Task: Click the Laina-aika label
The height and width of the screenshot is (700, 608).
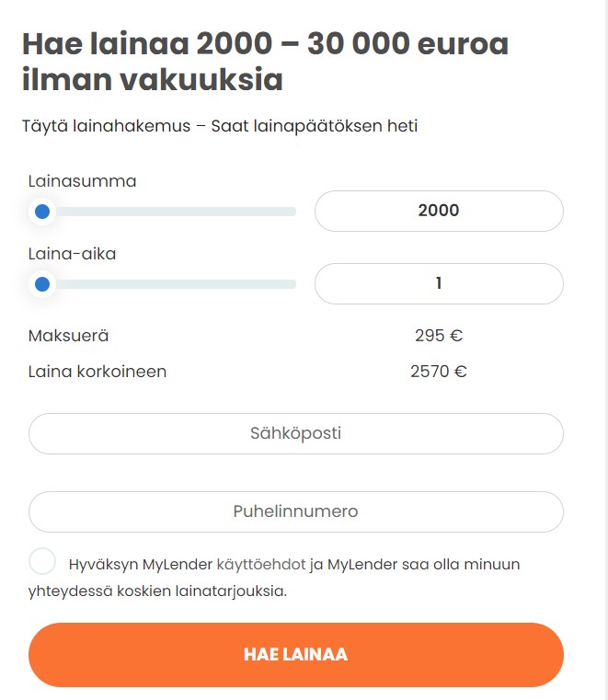Action: tap(72, 254)
